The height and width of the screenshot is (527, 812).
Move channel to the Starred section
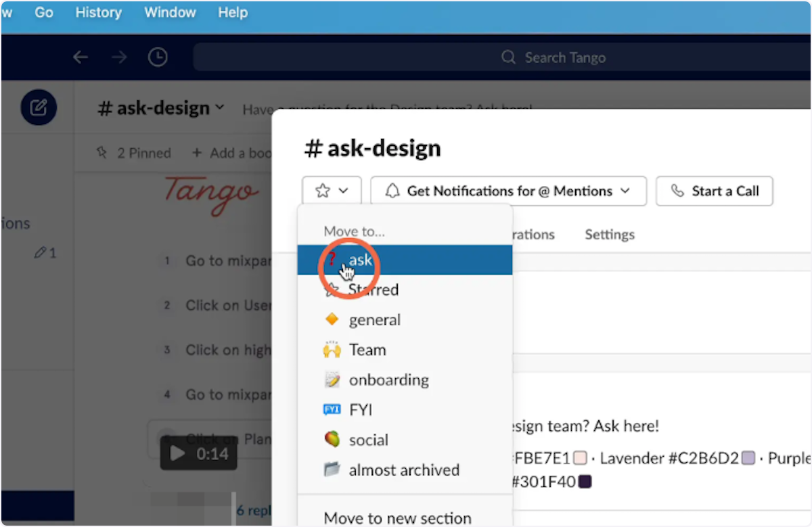pos(405,290)
